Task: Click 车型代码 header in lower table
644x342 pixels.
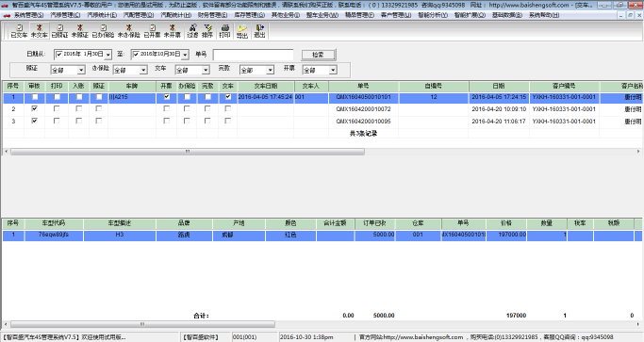Action: click(x=54, y=223)
